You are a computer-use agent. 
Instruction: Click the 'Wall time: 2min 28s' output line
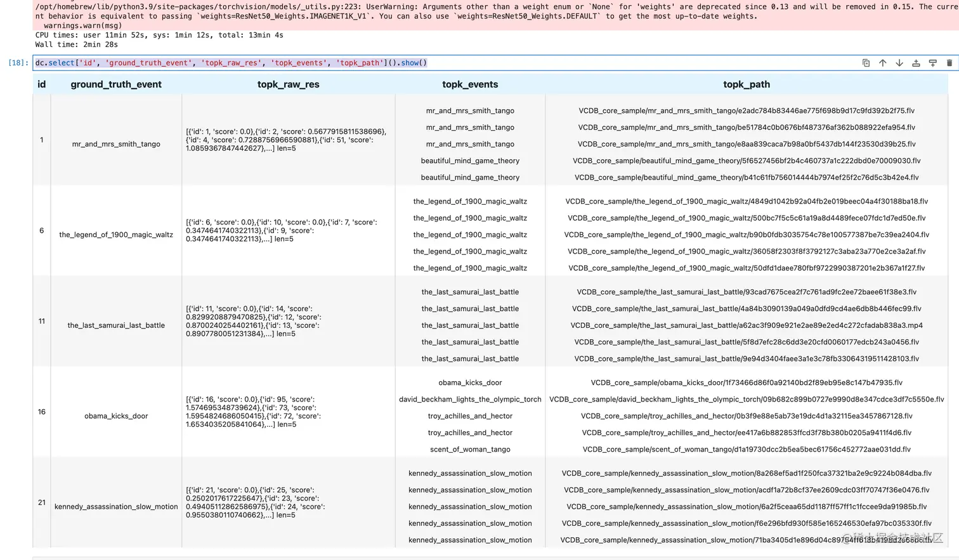[x=77, y=44]
